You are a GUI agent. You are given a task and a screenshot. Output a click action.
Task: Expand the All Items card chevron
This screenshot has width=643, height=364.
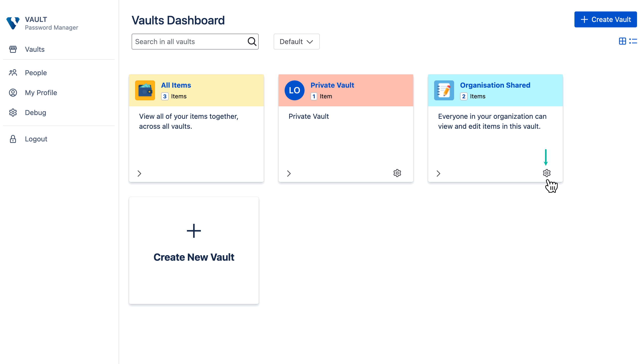pos(139,174)
